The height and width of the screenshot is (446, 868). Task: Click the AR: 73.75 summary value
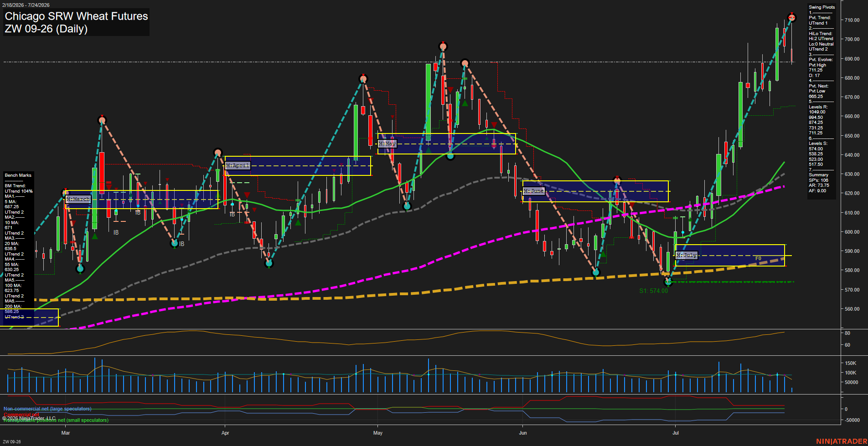tap(819, 185)
